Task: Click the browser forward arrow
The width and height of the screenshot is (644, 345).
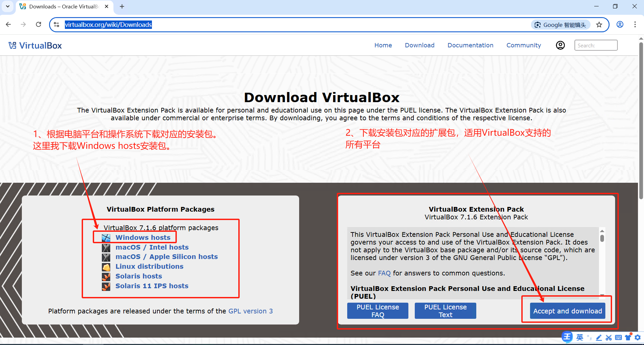Action: [x=23, y=25]
